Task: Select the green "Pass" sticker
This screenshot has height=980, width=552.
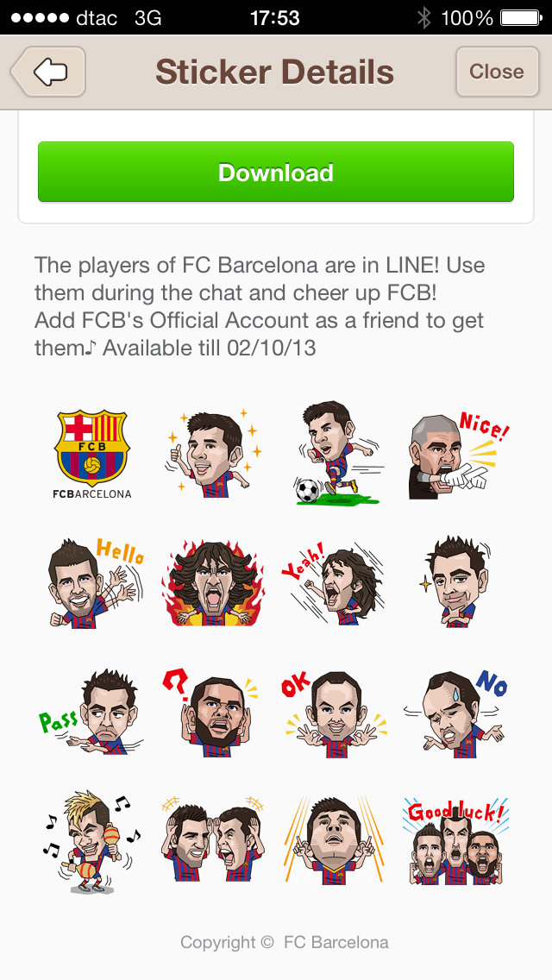Action: click(91, 713)
